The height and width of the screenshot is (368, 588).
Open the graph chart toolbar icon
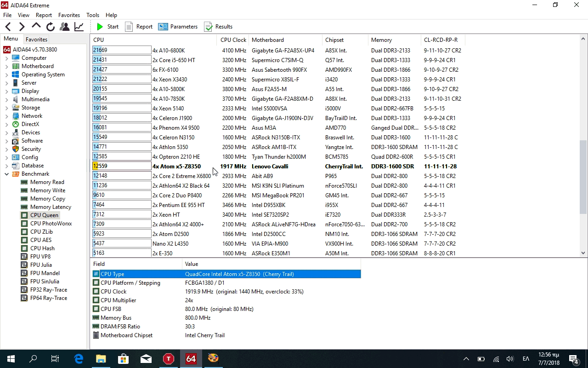coord(79,27)
